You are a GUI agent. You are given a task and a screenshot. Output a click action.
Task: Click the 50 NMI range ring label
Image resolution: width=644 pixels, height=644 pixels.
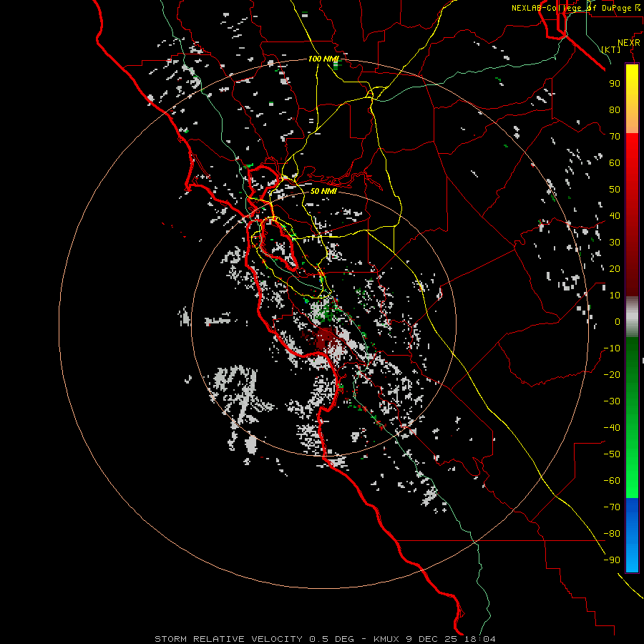click(323, 191)
